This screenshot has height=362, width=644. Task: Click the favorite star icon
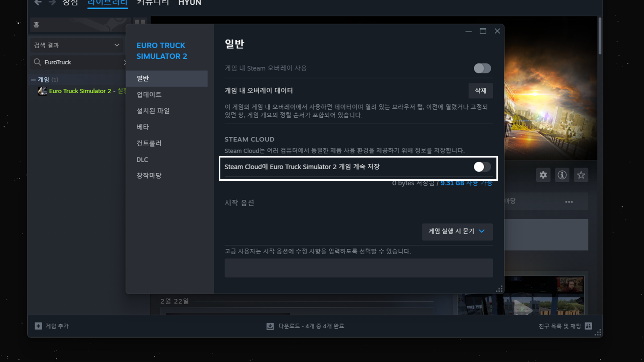581,175
